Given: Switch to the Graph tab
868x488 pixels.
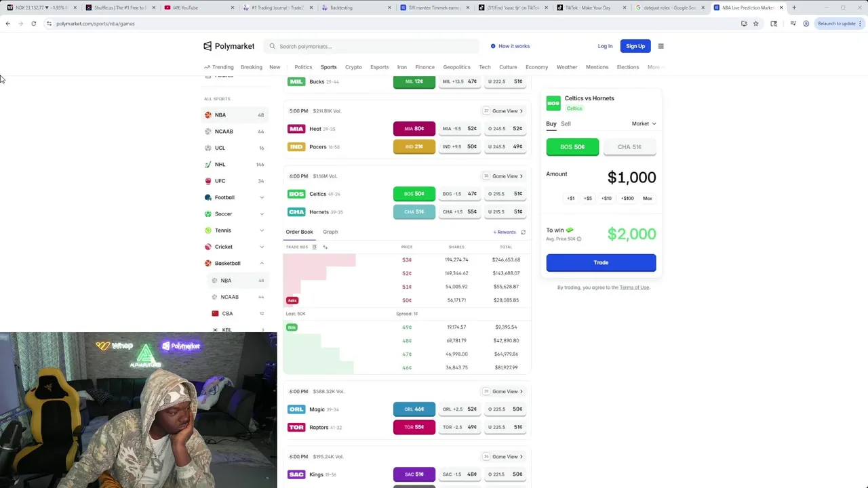Looking at the screenshot, I should [330, 232].
